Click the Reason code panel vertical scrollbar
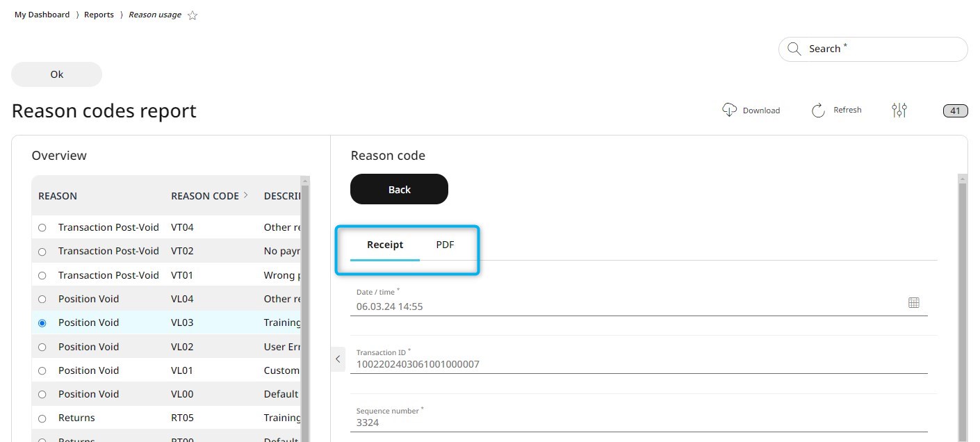980x442 pixels. (963, 308)
